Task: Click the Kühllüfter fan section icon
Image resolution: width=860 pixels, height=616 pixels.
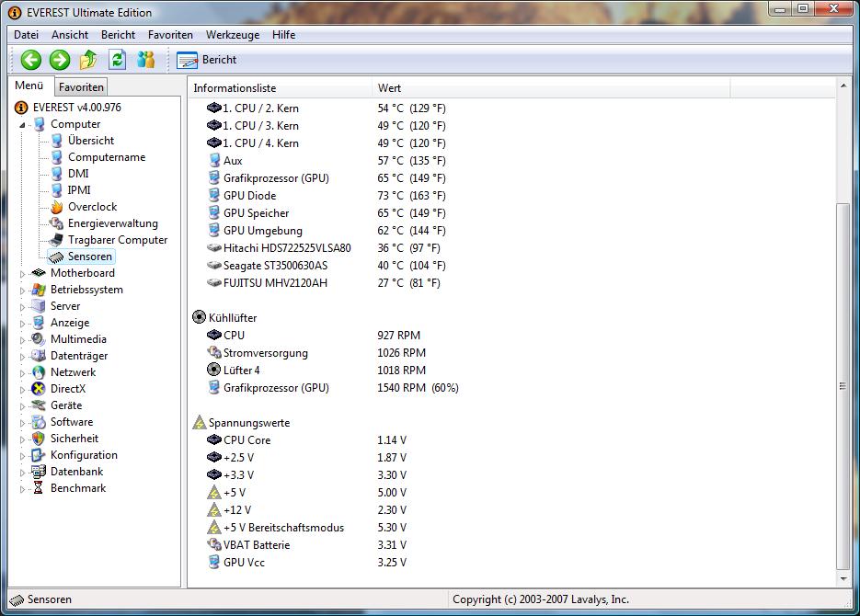Action: coord(199,317)
